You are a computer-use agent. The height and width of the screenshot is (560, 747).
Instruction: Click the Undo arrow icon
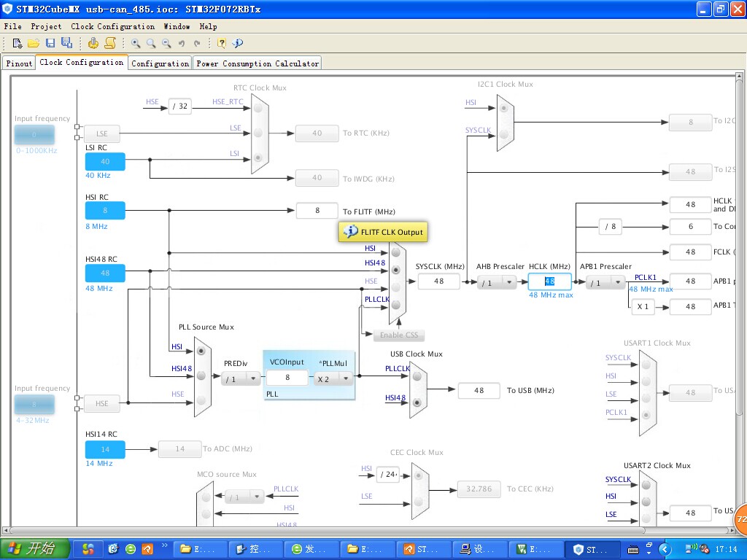tap(182, 43)
